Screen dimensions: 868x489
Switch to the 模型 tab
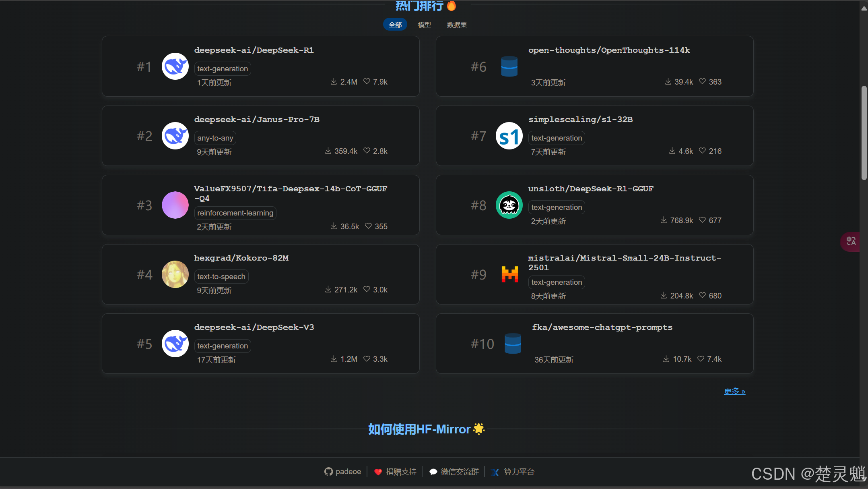point(424,25)
